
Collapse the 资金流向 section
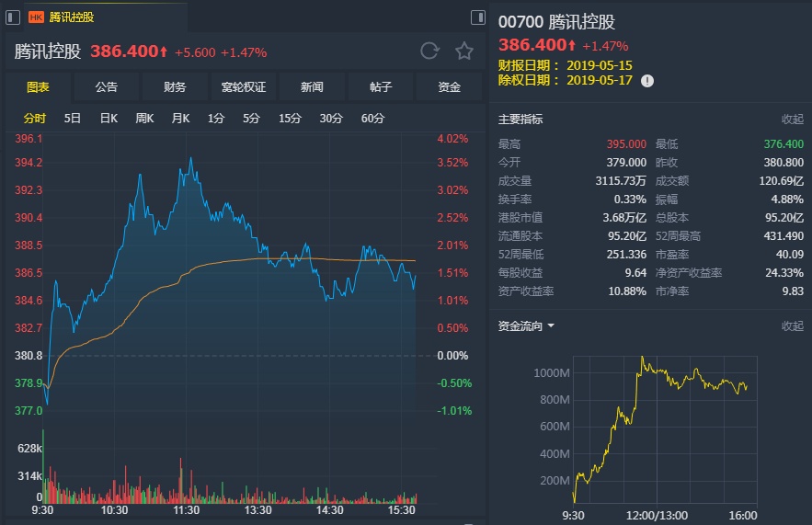[793, 325]
